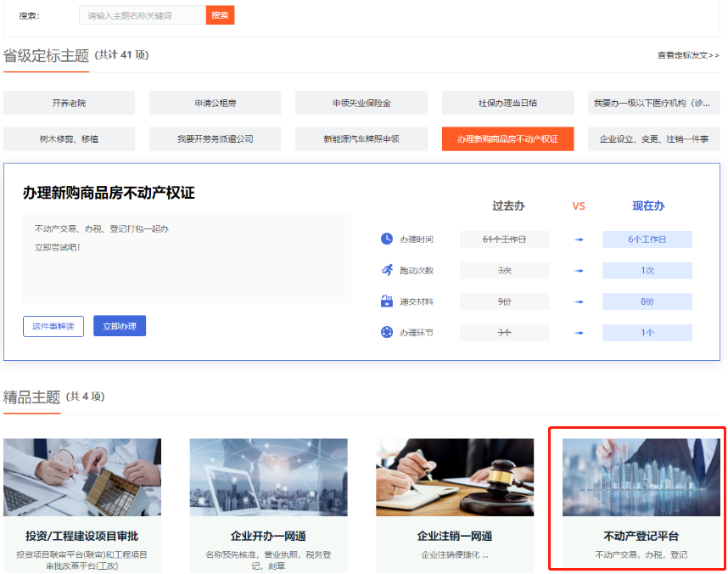Select the 树木修剪、移植 theme
The image size is (728, 574).
[x=69, y=138]
